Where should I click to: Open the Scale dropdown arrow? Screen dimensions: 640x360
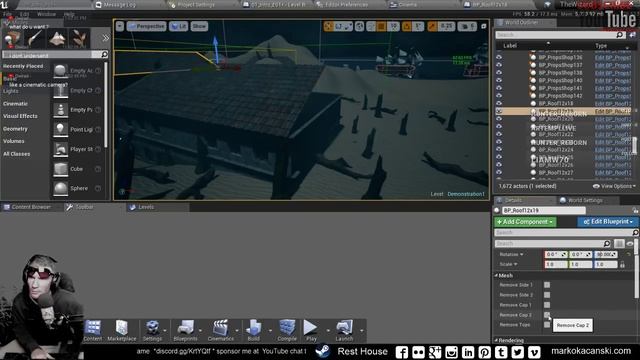(x=516, y=264)
